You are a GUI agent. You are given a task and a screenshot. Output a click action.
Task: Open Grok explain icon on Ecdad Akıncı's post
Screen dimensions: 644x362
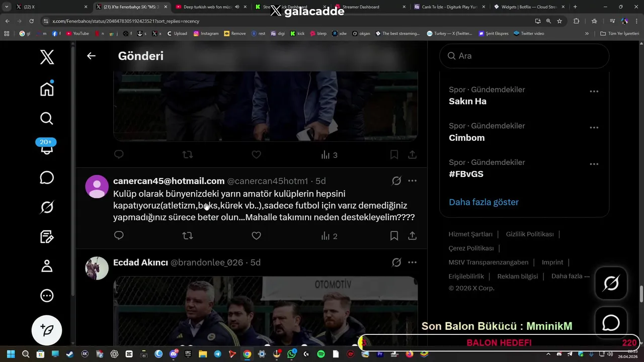click(x=396, y=262)
